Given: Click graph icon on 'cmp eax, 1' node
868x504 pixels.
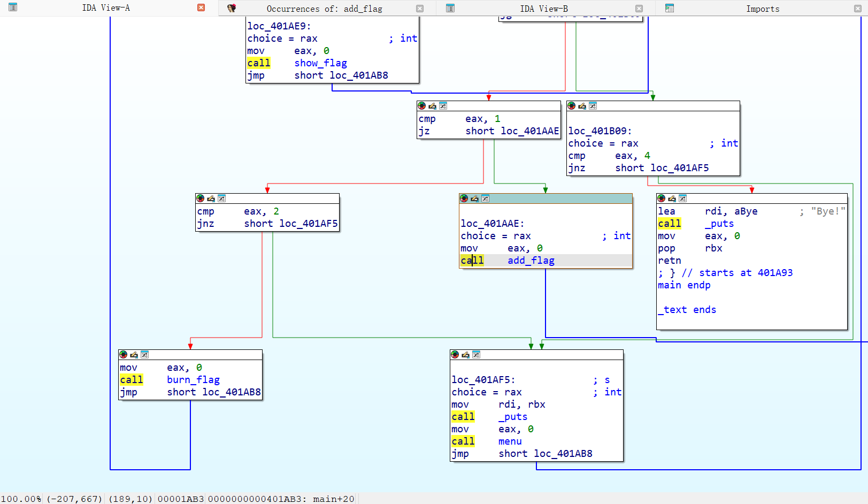Looking at the screenshot, I should tap(443, 106).
